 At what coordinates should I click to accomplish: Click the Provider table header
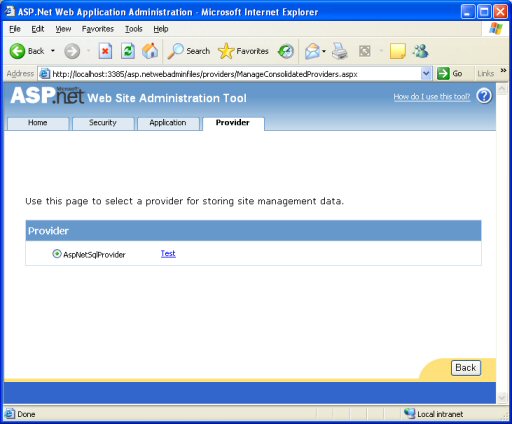tap(253, 231)
